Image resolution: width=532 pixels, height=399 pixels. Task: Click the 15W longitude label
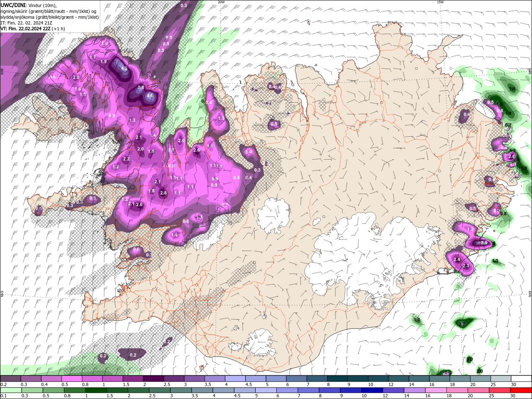(x=440, y=2)
